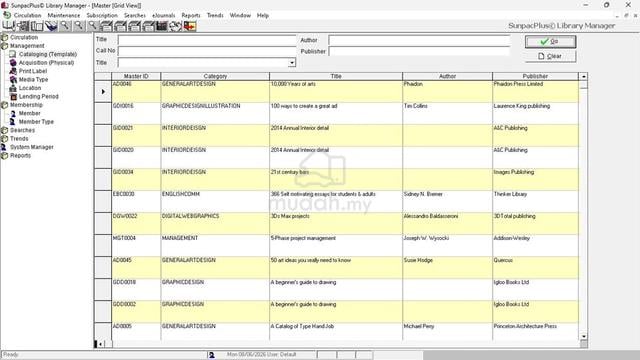640x360 pixels.
Task: Open the Window menu
Action: click(x=240, y=15)
